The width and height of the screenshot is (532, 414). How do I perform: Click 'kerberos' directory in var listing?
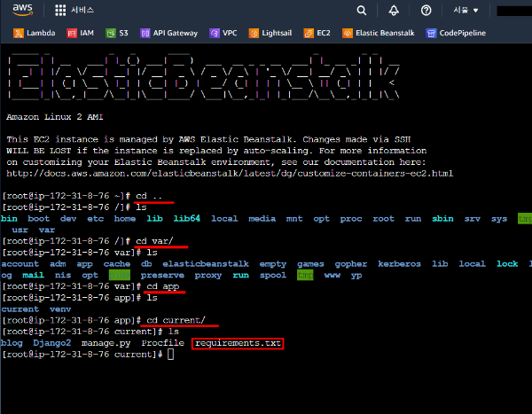click(x=399, y=263)
